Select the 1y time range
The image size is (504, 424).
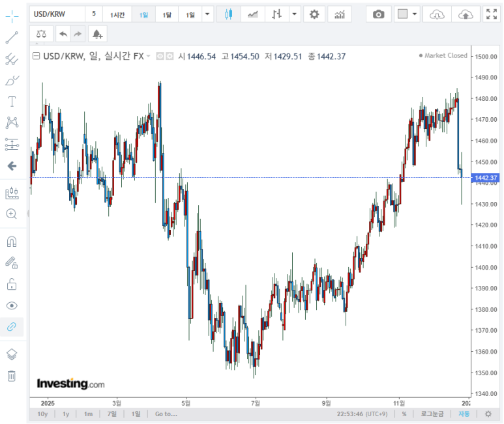coord(66,414)
